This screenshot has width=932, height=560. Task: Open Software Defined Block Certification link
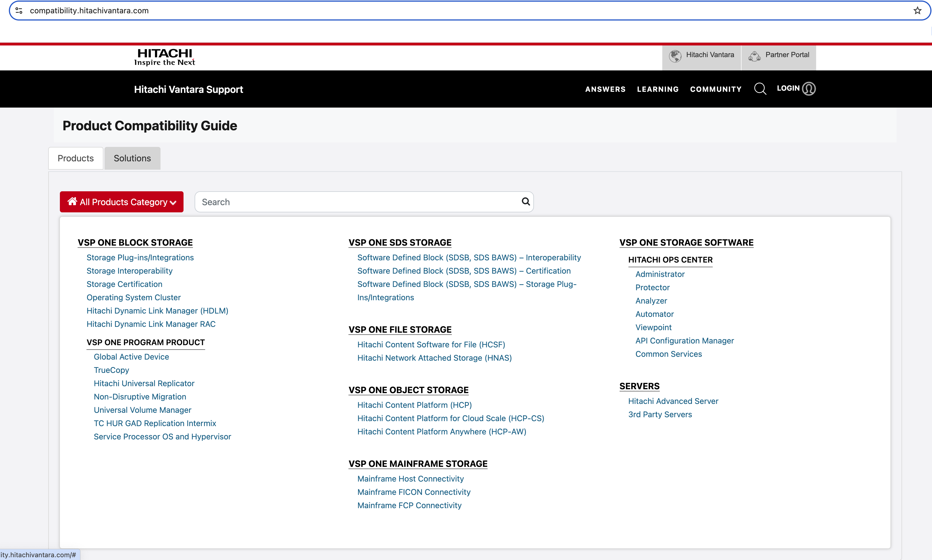pos(464,271)
